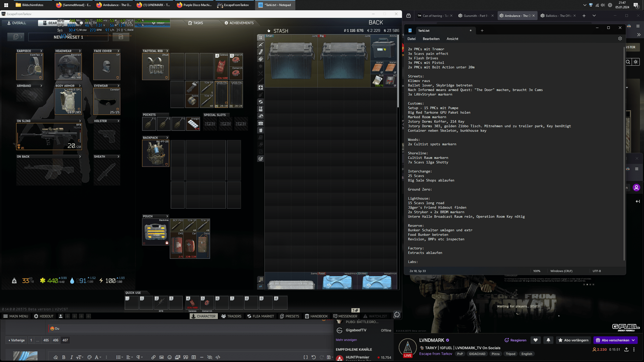Show all items with grid filter icon
Screen dimensions: 644x362
tap(261, 38)
